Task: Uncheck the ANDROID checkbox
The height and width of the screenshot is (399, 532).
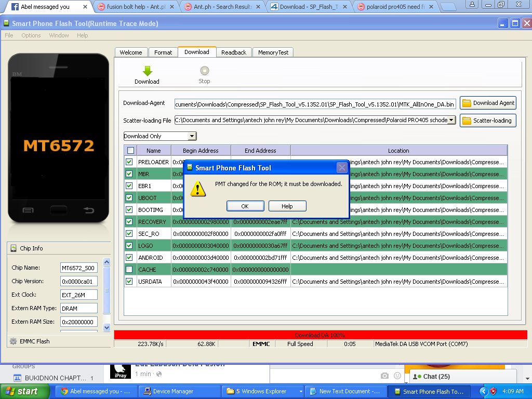Action: tap(129, 257)
